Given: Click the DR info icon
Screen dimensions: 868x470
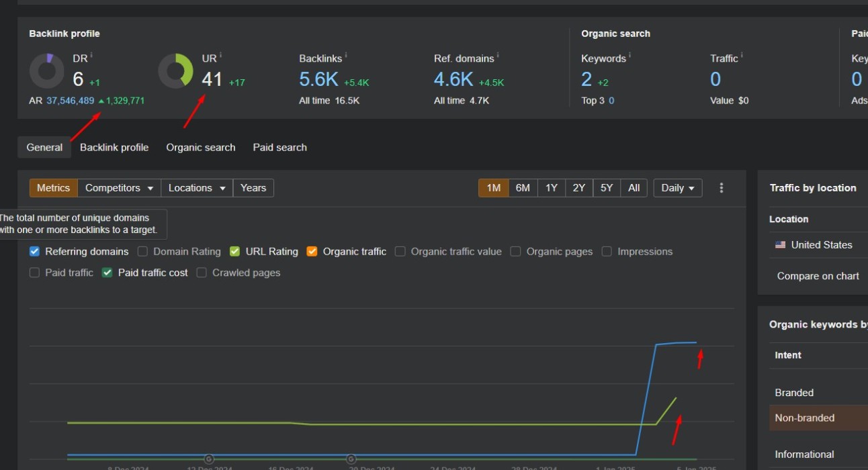Looking at the screenshot, I should 91,55.
